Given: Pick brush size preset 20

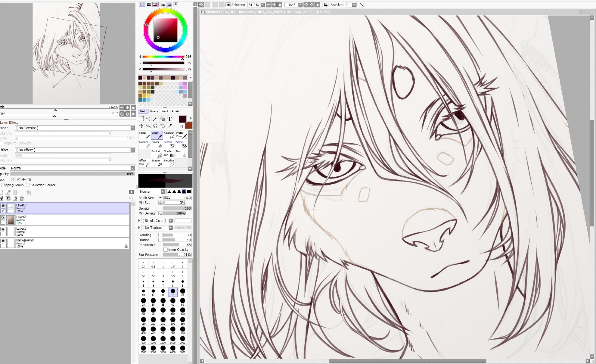Looking at the screenshot, I should (182, 292).
